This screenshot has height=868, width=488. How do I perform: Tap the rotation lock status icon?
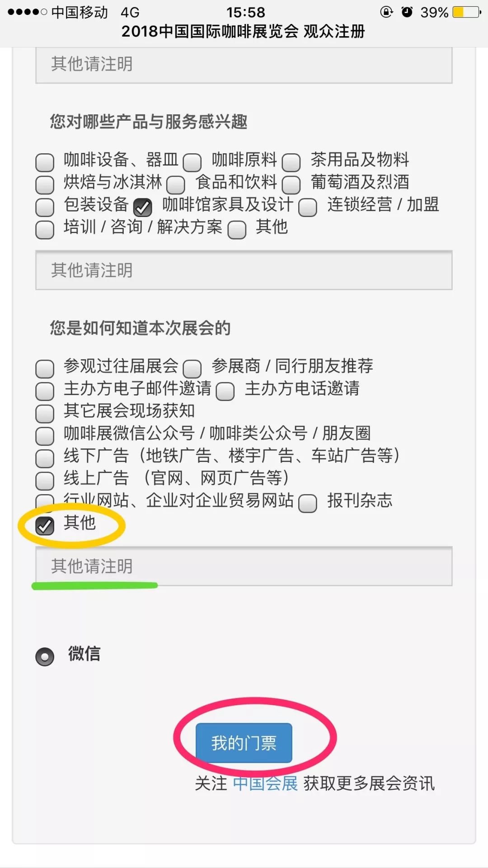pos(386,12)
